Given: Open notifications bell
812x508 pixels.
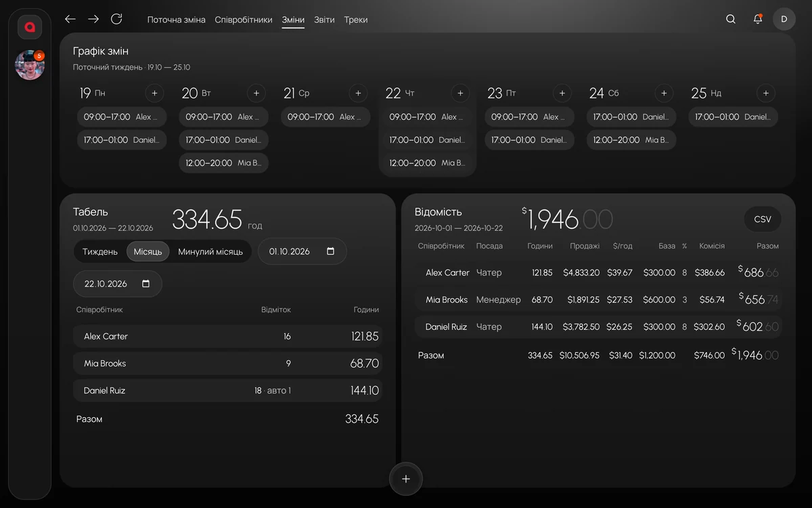Looking at the screenshot, I should coord(758,19).
